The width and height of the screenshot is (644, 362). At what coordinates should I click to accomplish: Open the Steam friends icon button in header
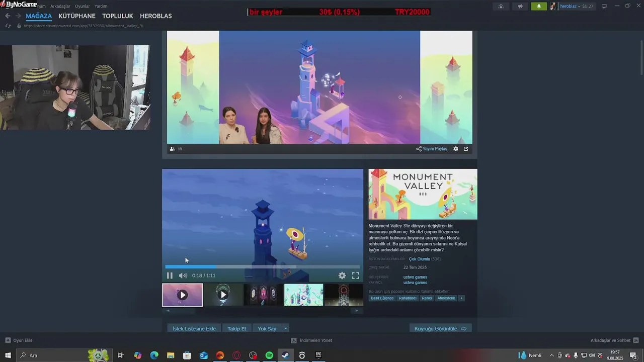click(x=501, y=6)
